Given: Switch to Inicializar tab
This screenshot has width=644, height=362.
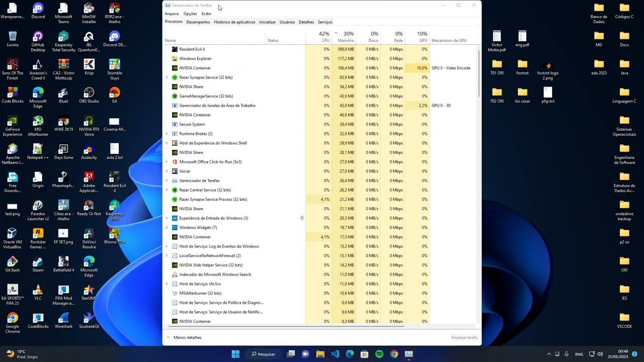Looking at the screenshot, I should pyautogui.click(x=268, y=22).
